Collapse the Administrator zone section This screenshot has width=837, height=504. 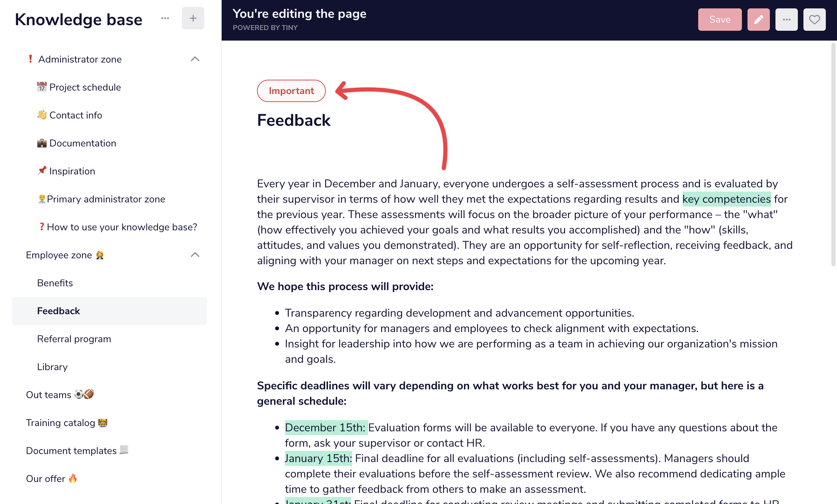195,59
